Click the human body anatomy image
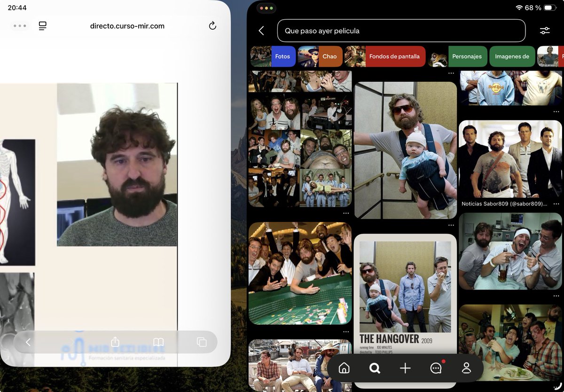564x392 pixels. pyautogui.click(x=17, y=202)
